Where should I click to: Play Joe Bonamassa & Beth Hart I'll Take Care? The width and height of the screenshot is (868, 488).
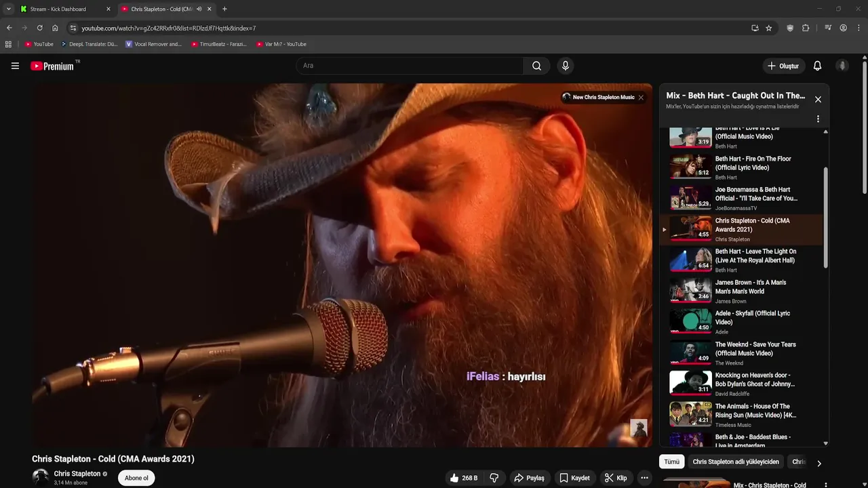(743, 198)
